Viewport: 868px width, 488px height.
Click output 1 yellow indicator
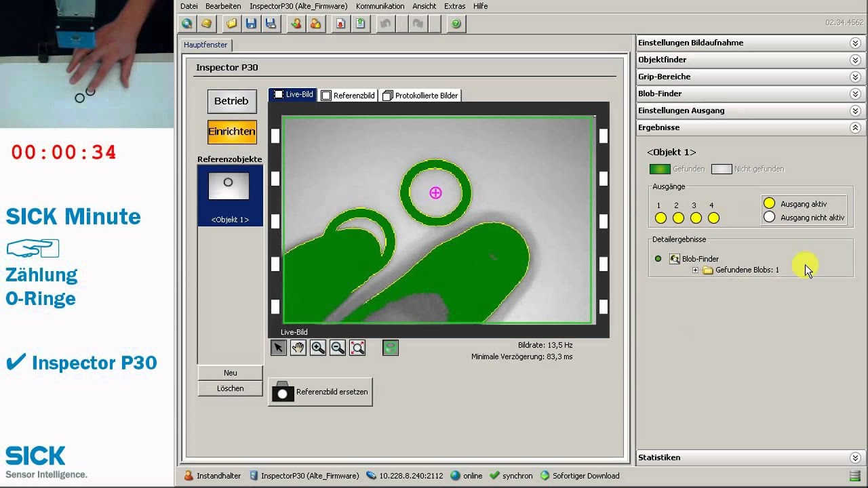pos(660,218)
